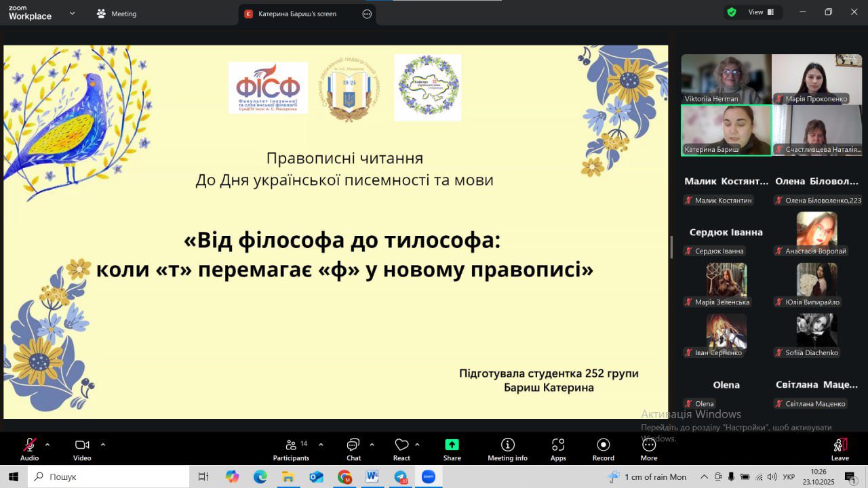Select the Катерина Бариш's screen tab

click(297, 14)
